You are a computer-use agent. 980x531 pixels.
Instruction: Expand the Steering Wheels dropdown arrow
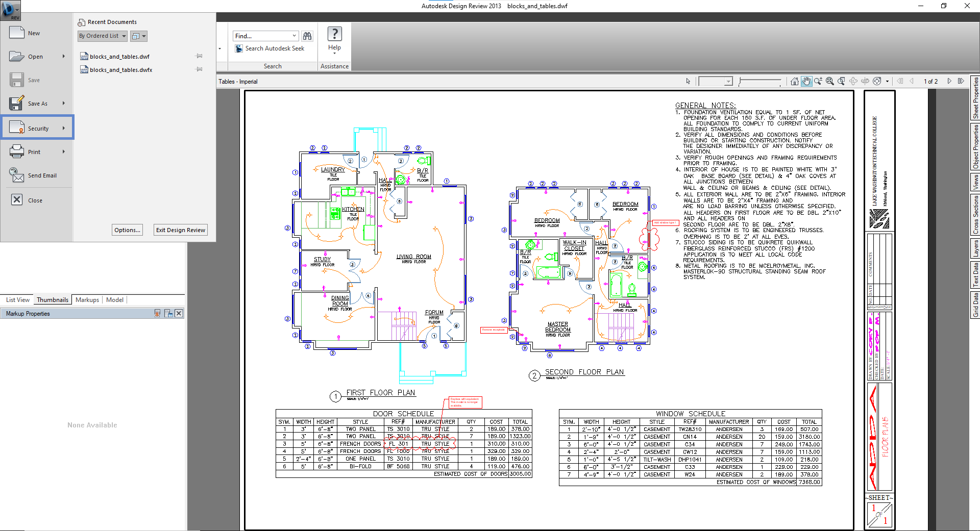coord(887,81)
